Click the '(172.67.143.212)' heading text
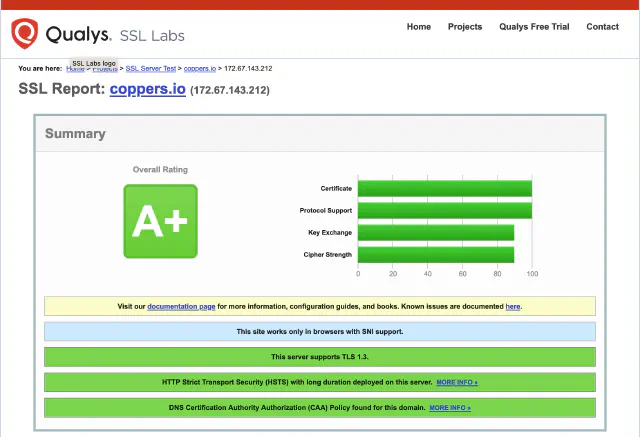The width and height of the screenshot is (640, 437). pyautogui.click(x=230, y=90)
